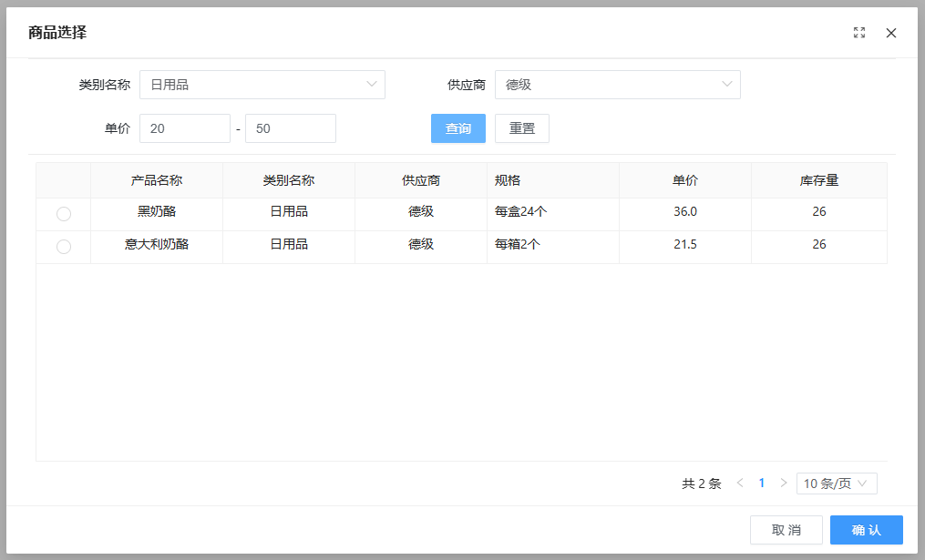Open the 供应商 dropdown
This screenshot has width=925, height=560.
coord(618,85)
